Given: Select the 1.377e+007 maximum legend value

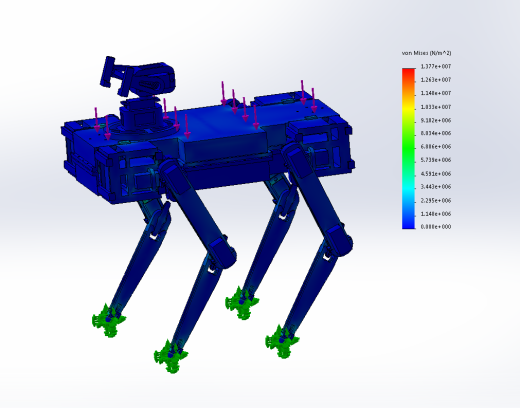Looking at the screenshot, I should click(x=436, y=66).
